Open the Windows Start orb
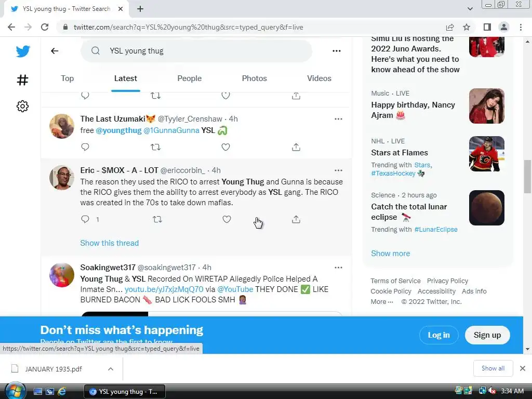 pos(15,391)
